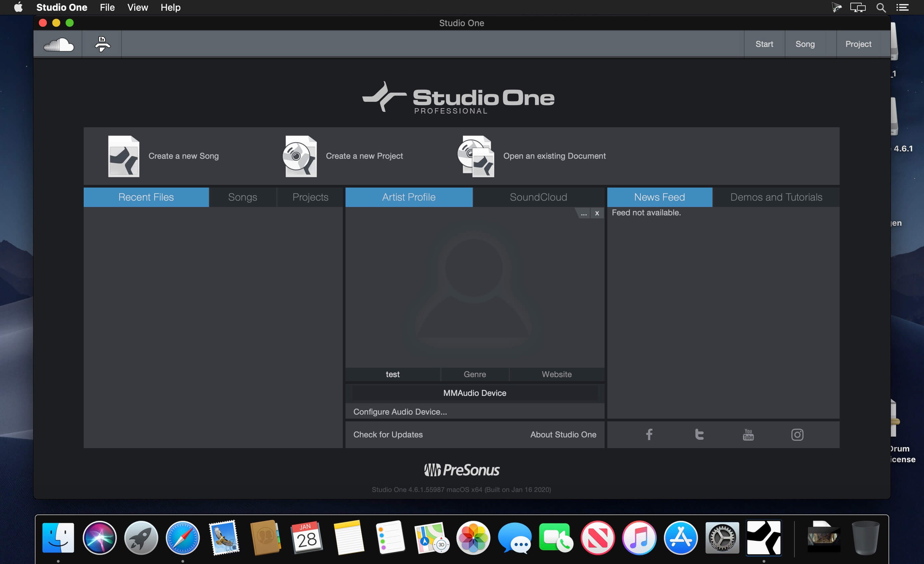
Task: Click the Open an existing Document icon
Action: (x=476, y=156)
